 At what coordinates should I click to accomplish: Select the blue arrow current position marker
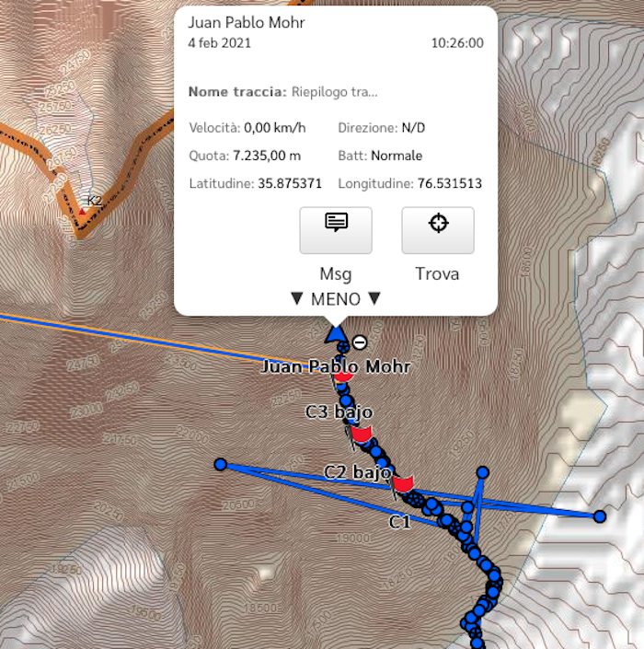[336, 334]
